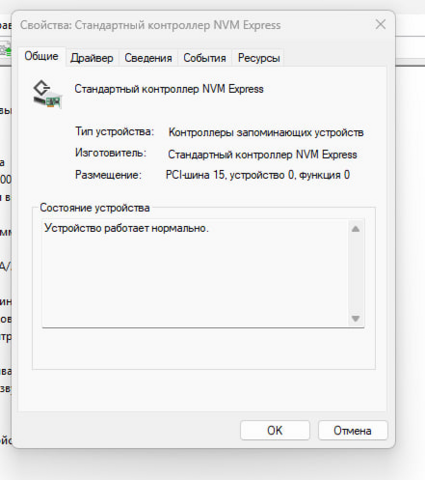
Task: Click the 'Тип устройства:' label
Action: point(114,132)
